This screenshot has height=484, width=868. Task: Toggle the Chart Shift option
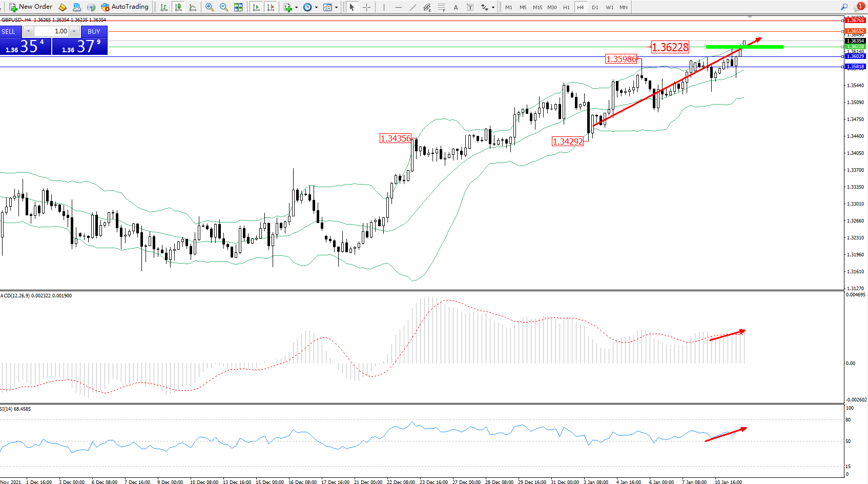click(271, 7)
